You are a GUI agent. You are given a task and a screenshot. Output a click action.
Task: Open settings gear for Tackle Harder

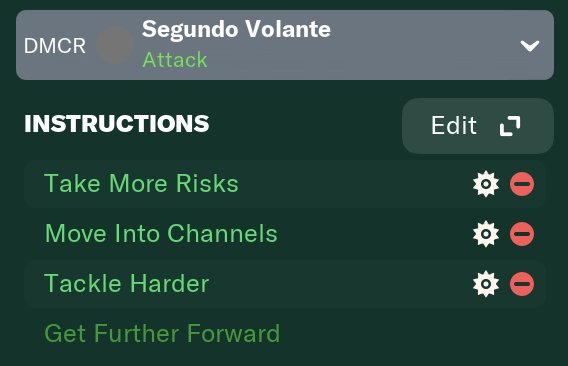coord(486,284)
